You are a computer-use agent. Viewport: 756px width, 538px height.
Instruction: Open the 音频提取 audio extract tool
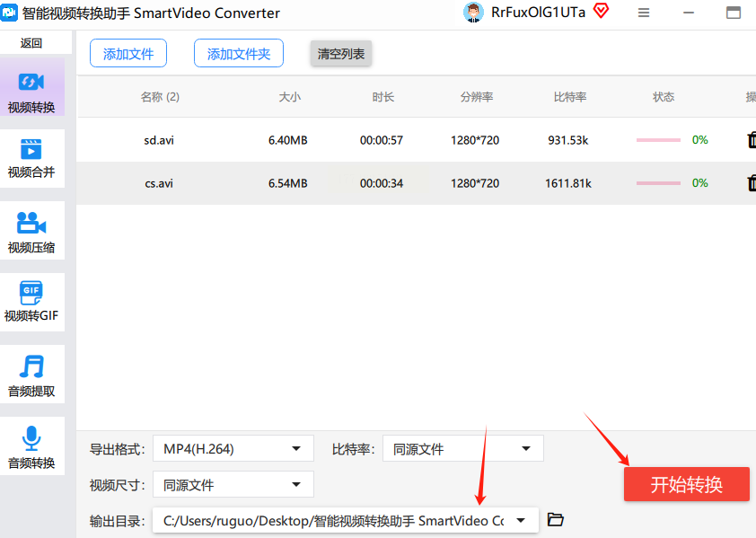coord(31,374)
